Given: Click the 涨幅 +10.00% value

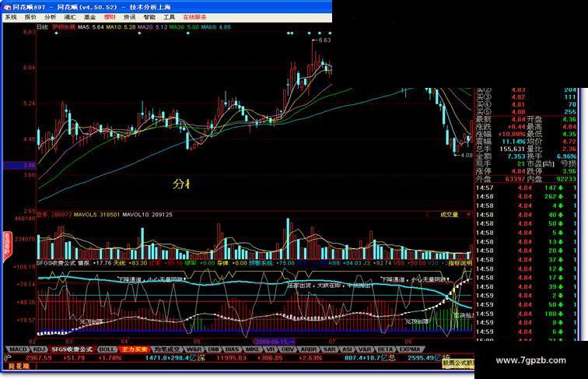Looking at the screenshot, I should [512, 134].
